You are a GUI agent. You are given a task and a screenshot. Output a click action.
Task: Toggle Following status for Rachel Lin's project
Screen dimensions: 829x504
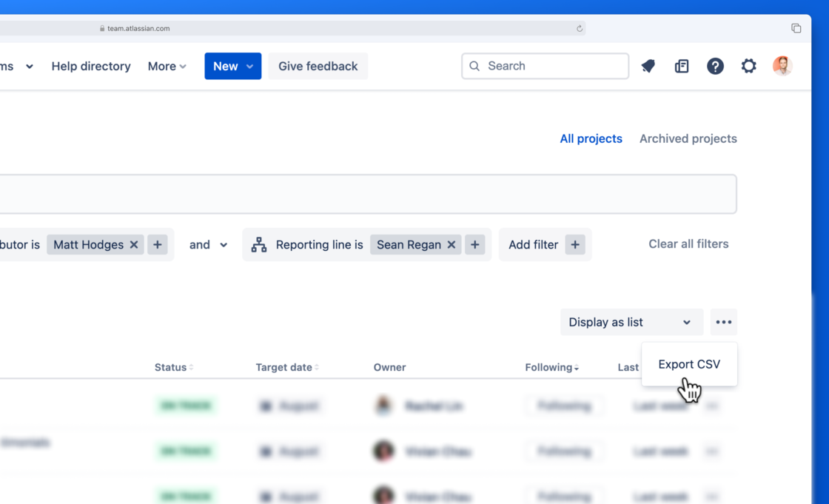[x=565, y=406]
